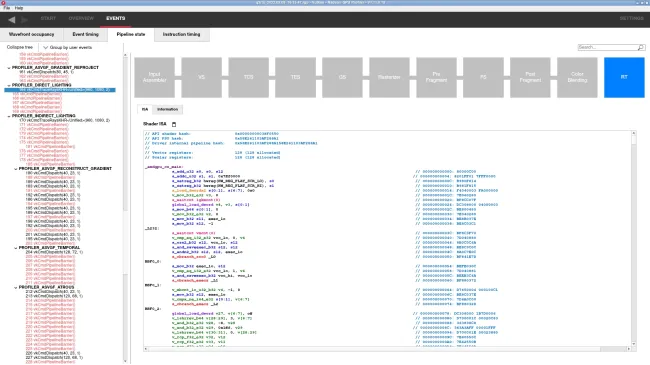Collapse the PROFILER_ASVGF_ATROUS group
Image resolution: width=650 pixels, height=365 pixels.
tap(16, 287)
